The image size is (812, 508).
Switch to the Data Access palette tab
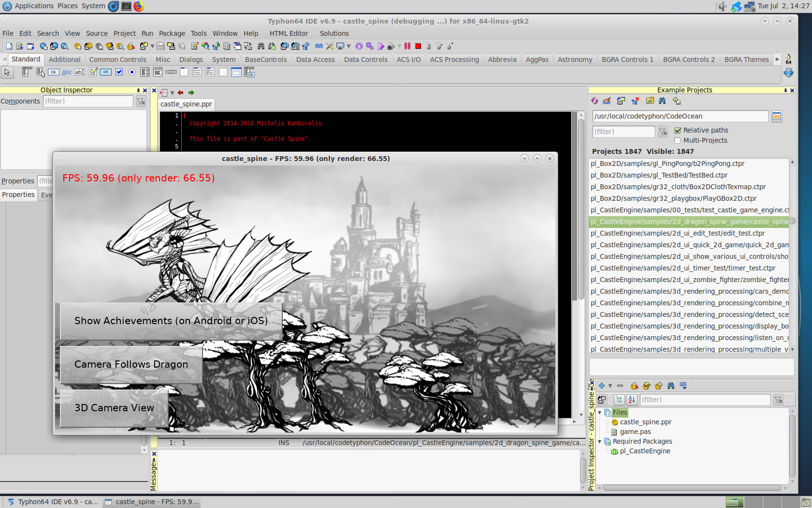[315, 60]
